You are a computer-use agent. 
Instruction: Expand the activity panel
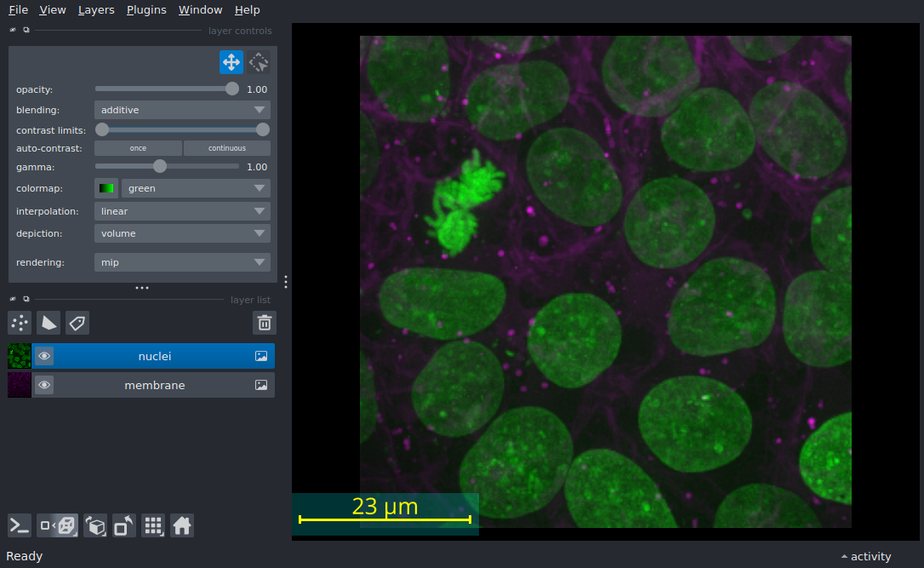coord(865,556)
